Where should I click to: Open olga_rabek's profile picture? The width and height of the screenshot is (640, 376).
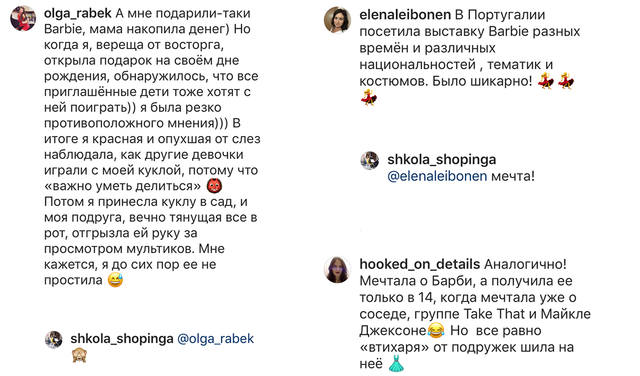coord(23,18)
